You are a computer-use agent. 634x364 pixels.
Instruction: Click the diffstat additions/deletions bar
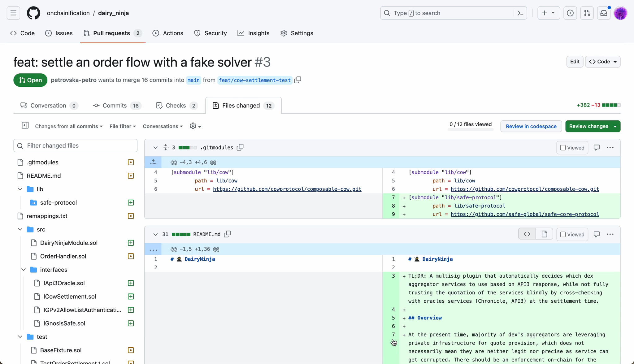pyautogui.click(x=611, y=105)
